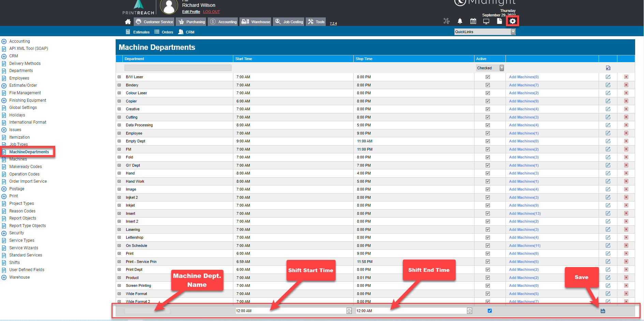Edit the Employee department row
This screenshot has width=644, height=321.
608,133
